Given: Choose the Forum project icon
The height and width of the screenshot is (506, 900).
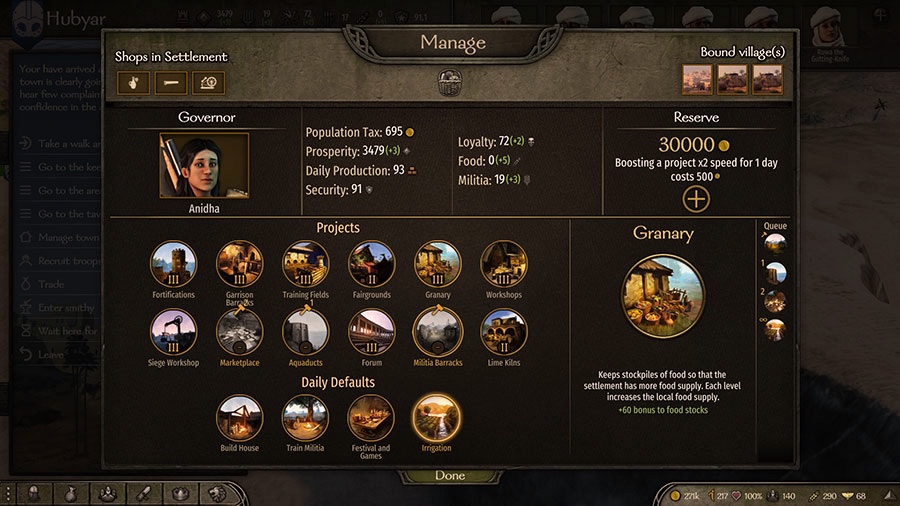Looking at the screenshot, I should pos(371,332).
